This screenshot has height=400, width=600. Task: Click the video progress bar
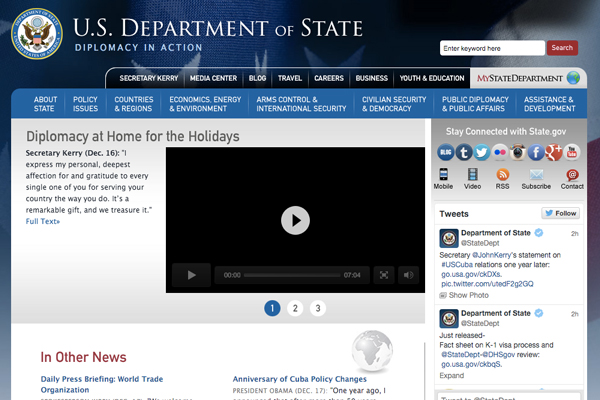click(292, 275)
